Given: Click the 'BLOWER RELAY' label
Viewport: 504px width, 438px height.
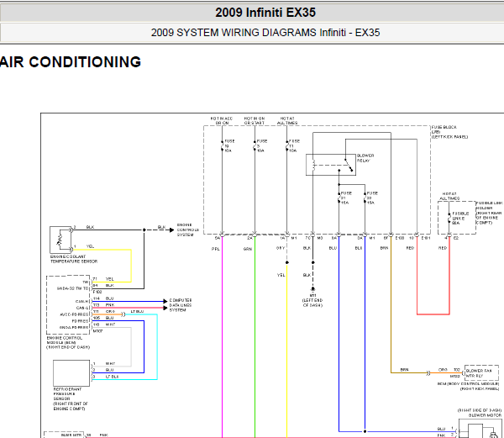Looking at the screenshot, I should (x=365, y=158).
